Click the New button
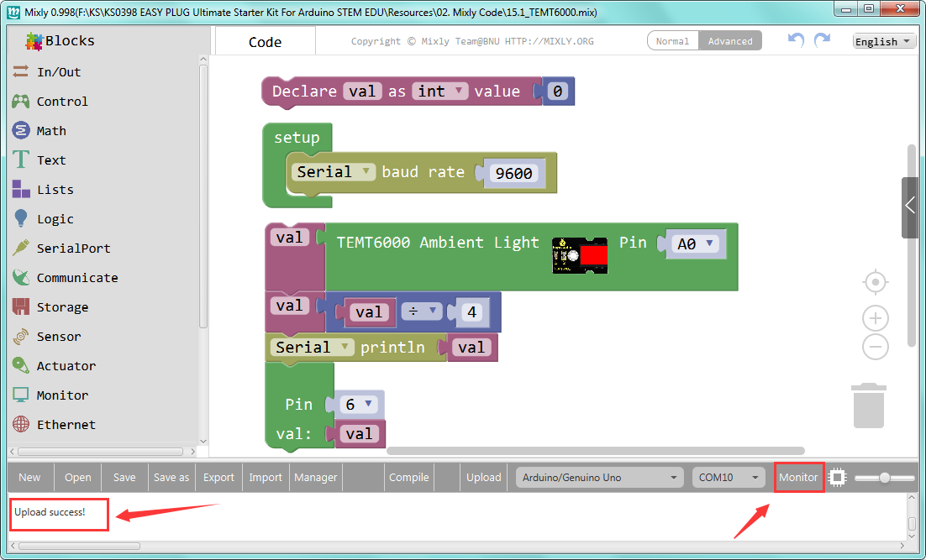Screen dimensions: 926x560 (29, 478)
